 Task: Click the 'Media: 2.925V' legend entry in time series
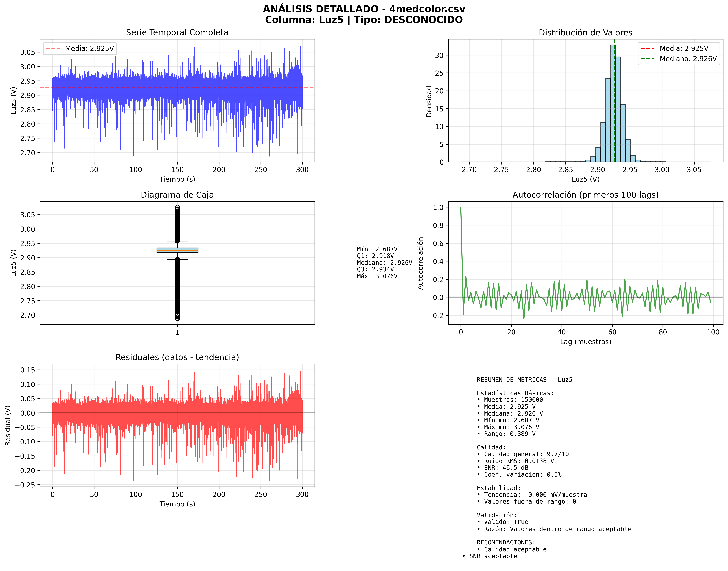coord(89,49)
